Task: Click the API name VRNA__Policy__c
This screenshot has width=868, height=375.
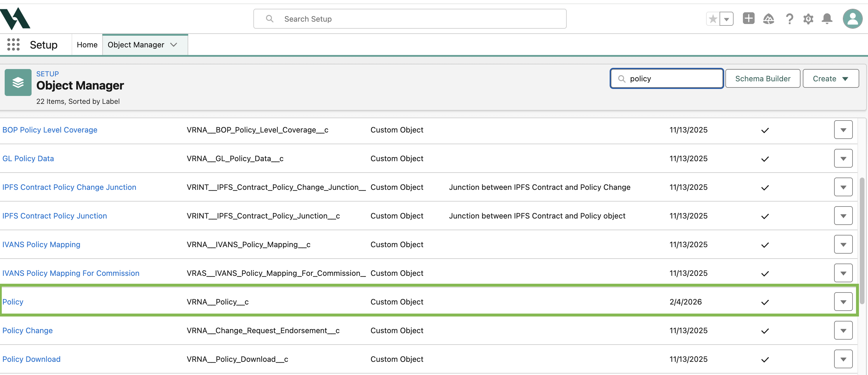Action: (218, 302)
